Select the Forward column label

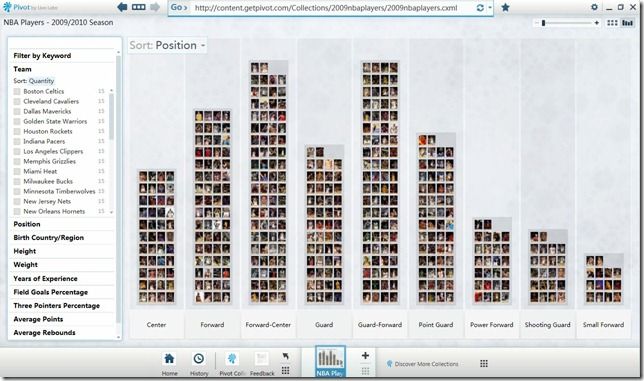[212, 325]
